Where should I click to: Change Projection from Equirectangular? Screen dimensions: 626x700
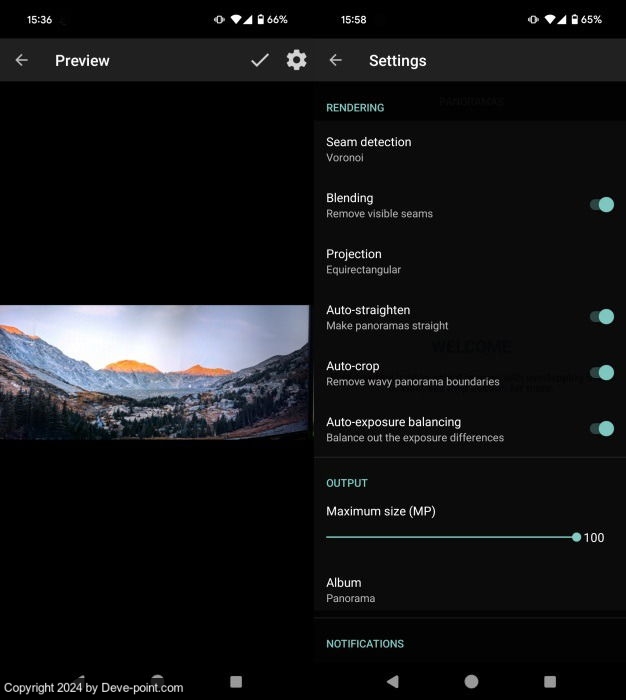[x=364, y=261]
